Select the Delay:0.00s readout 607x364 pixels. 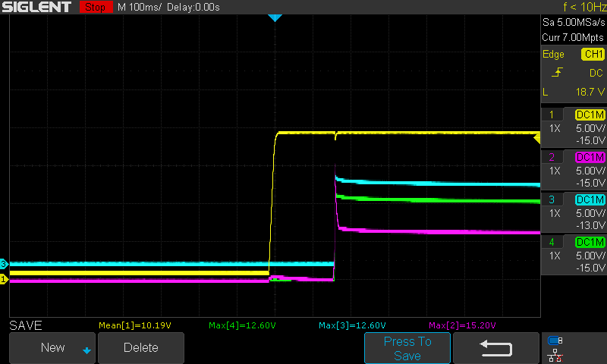click(x=193, y=7)
